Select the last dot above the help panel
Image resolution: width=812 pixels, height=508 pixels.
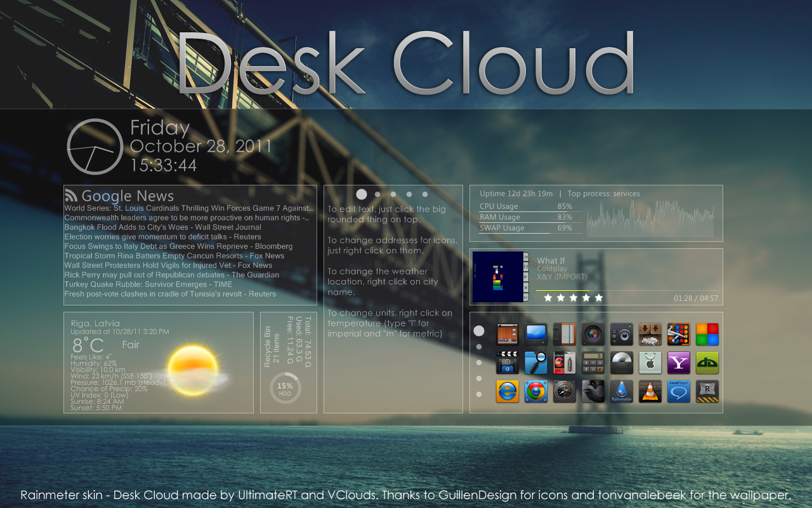(x=424, y=194)
